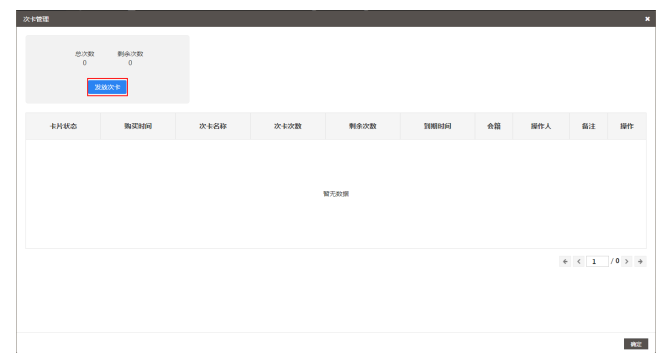The image size is (667, 364).
Task: Select the 次卡次数 column header
Action: click(288, 126)
